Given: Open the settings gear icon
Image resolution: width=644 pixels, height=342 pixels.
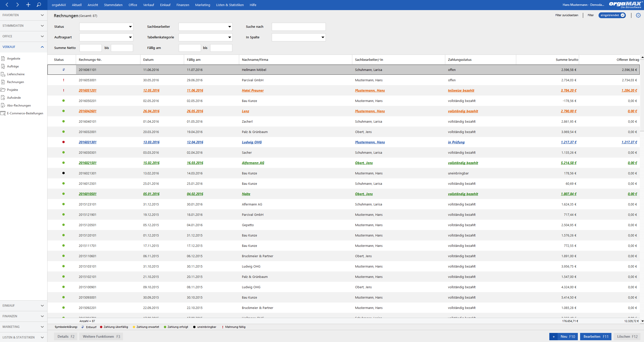Looking at the screenshot, I should click(638, 15).
